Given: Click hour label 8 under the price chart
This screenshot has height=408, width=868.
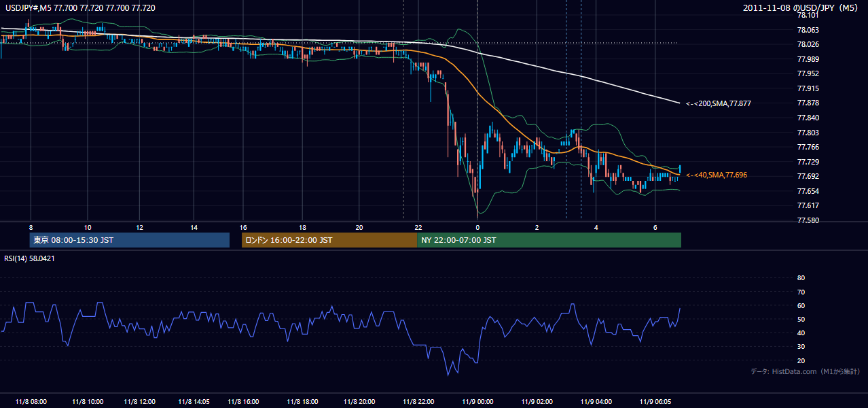Looking at the screenshot, I should point(31,227).
